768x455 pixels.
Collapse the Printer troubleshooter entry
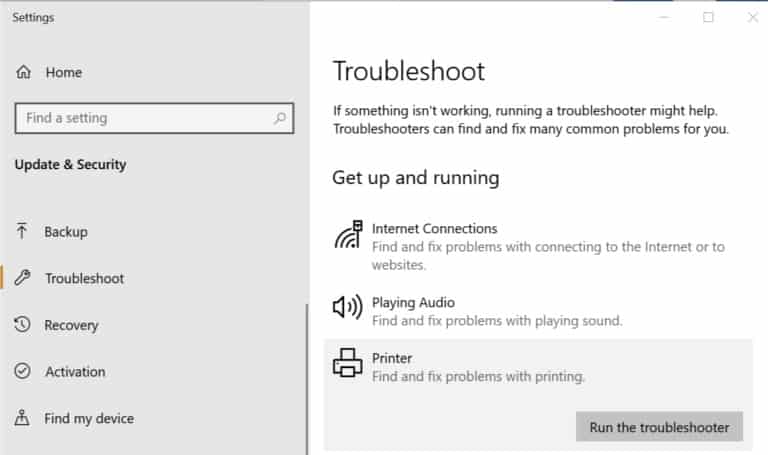538,367
